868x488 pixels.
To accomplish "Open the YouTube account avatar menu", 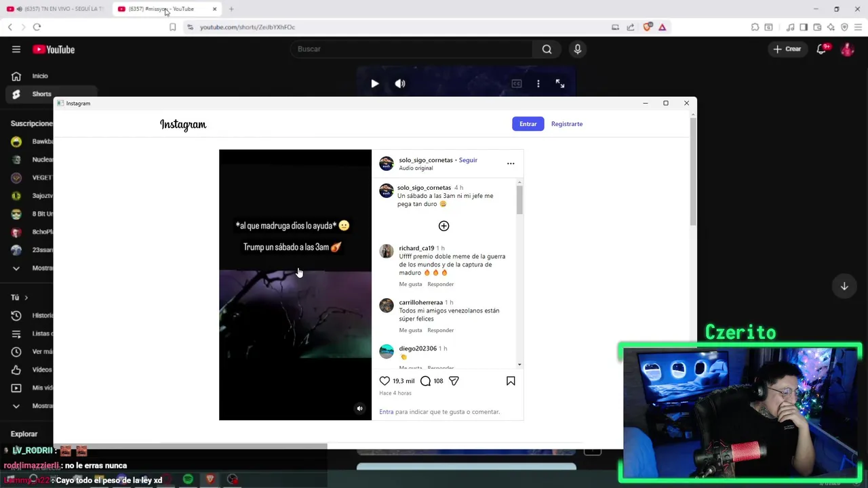I will pos(847,49).
